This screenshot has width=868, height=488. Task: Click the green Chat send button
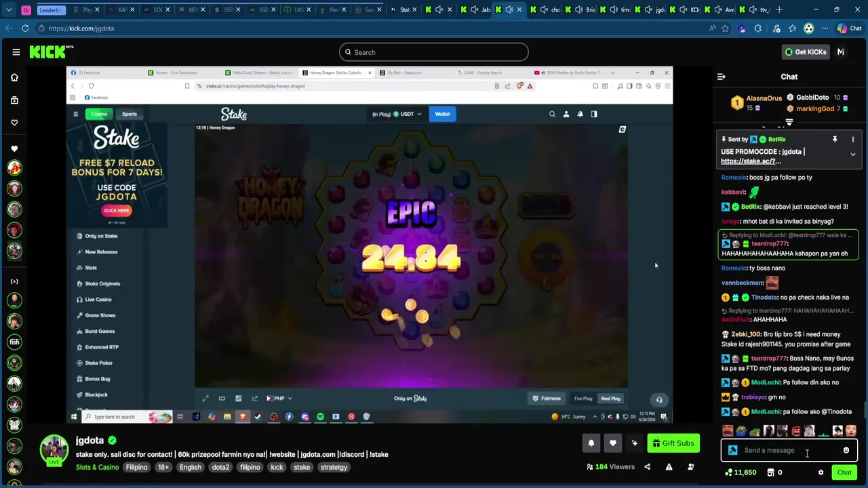pos(844,472)
